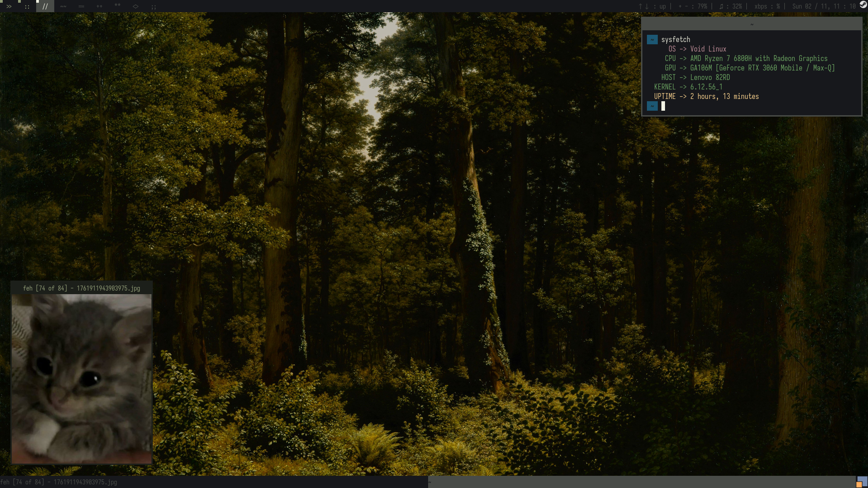Switch to the '>>' workspace tag

tap(9, 6)
